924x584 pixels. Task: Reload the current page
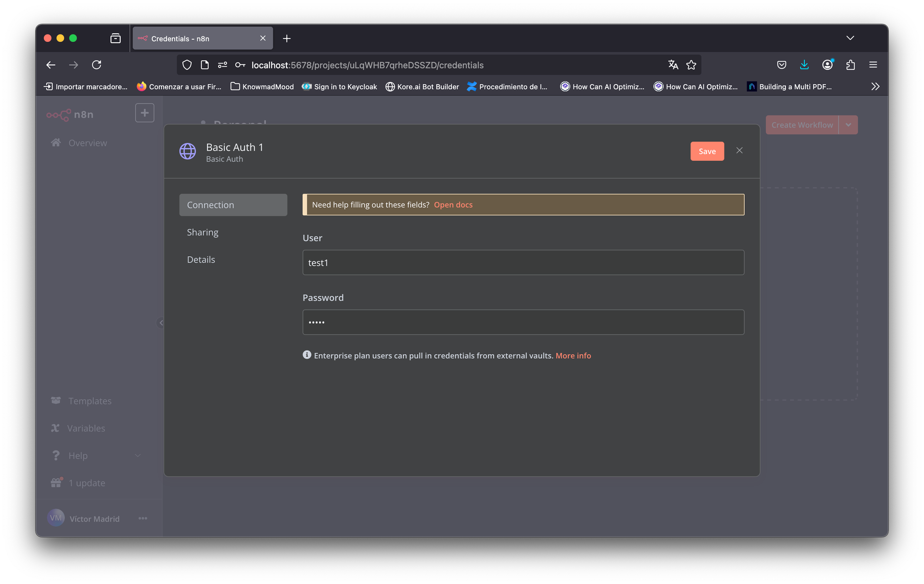97,65
